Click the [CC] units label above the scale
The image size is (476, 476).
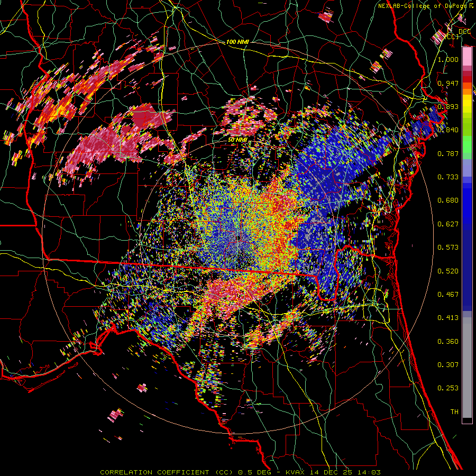[x=452, y=37]
